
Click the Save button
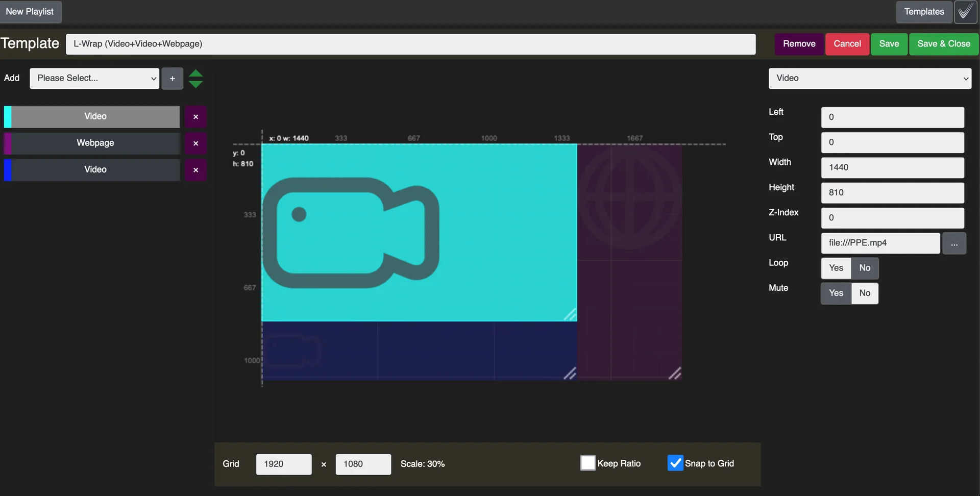889,44
